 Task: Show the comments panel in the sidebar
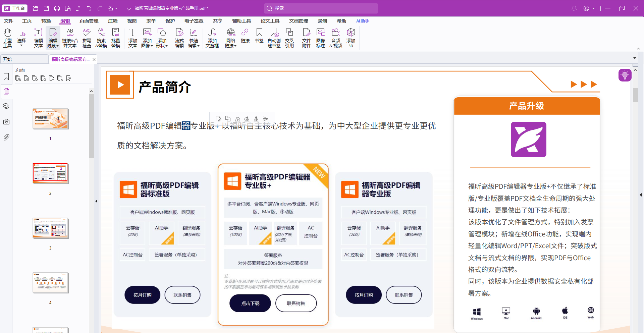pos(6,106)
